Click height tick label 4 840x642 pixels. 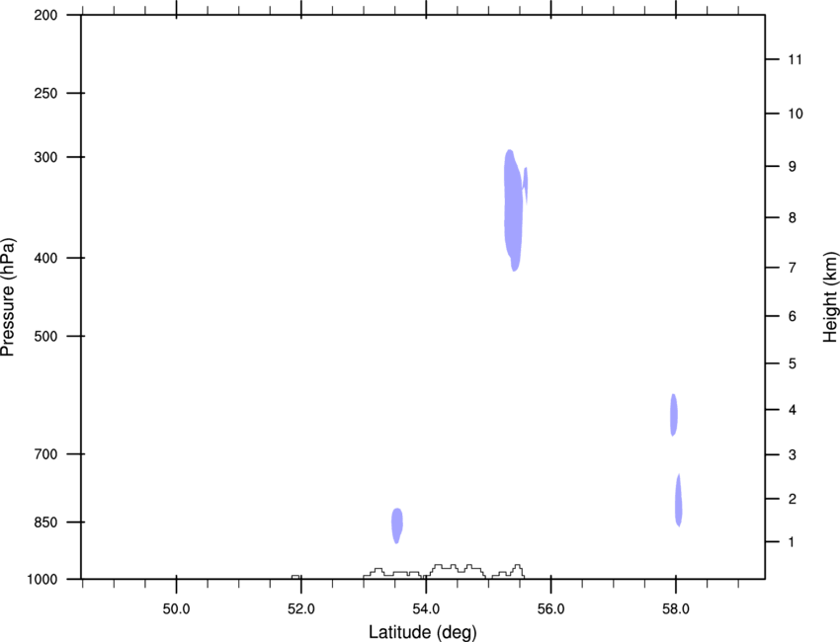click(793, 410)
